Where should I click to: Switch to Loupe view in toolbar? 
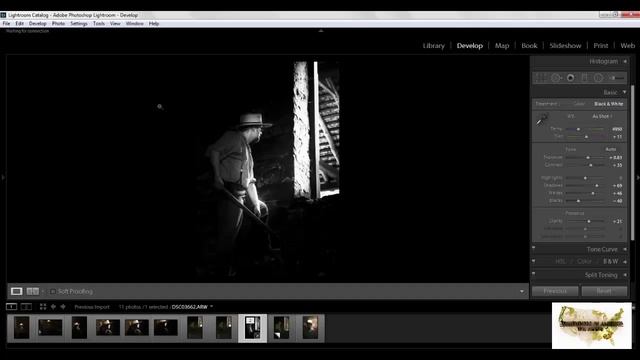point(16,291)
